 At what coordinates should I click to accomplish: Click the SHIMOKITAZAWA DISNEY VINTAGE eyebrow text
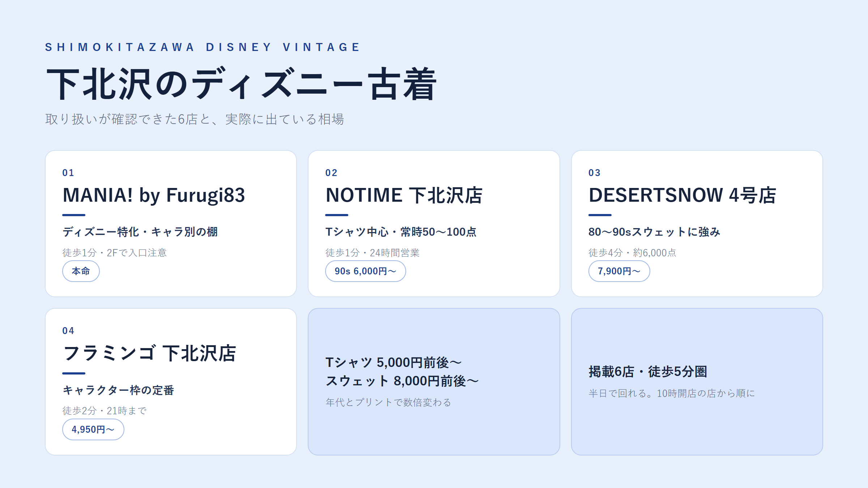click(203, 47)
